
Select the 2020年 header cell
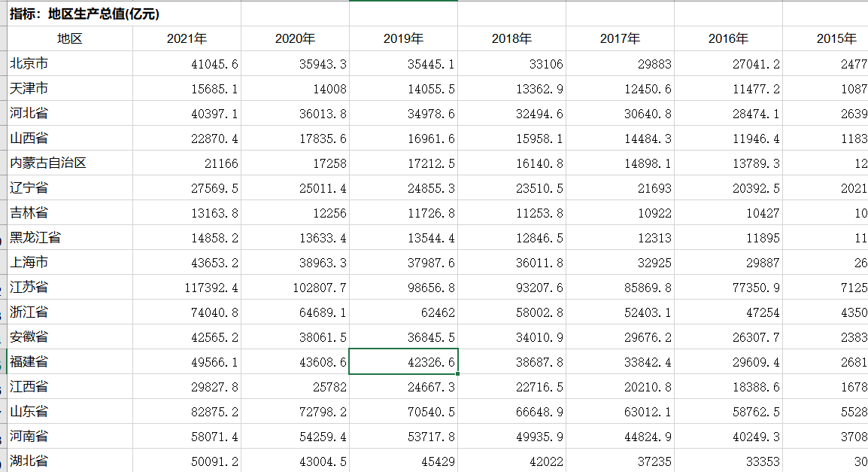pyautogui.click(x=295, y=39)
